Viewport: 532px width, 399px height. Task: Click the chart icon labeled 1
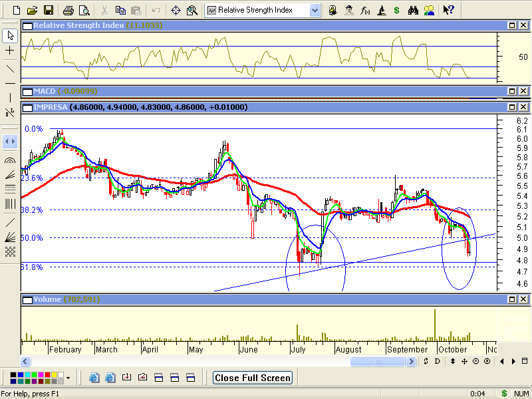(126, 378)
